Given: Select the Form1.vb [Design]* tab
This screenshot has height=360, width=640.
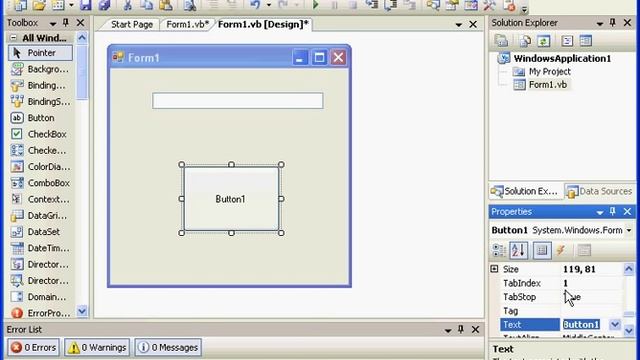Looking at the screenshot, I should (x=263, y=24).
